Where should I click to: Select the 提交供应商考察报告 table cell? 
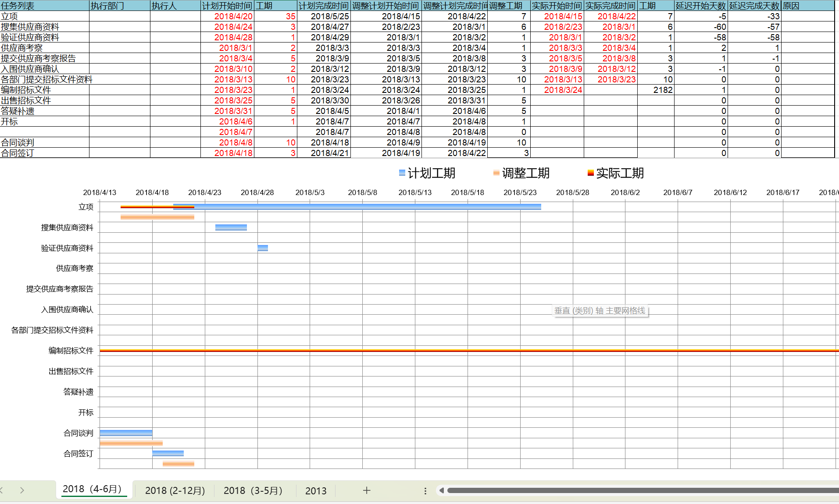click(44, 58)
